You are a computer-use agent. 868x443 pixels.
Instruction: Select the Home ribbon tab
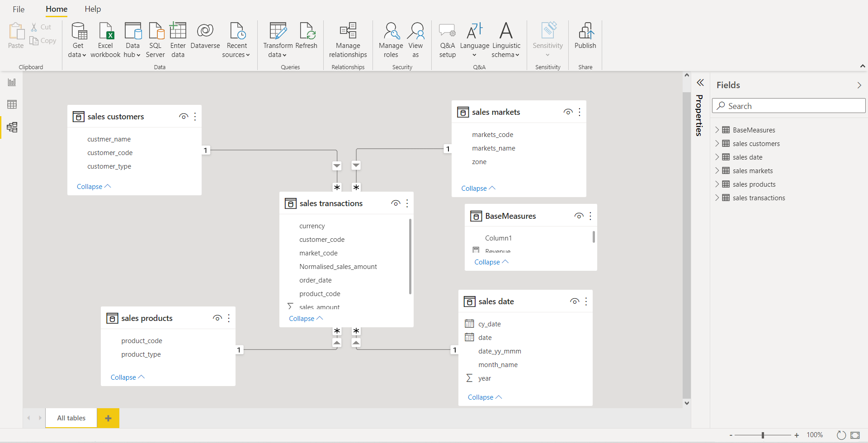point(57,9)
